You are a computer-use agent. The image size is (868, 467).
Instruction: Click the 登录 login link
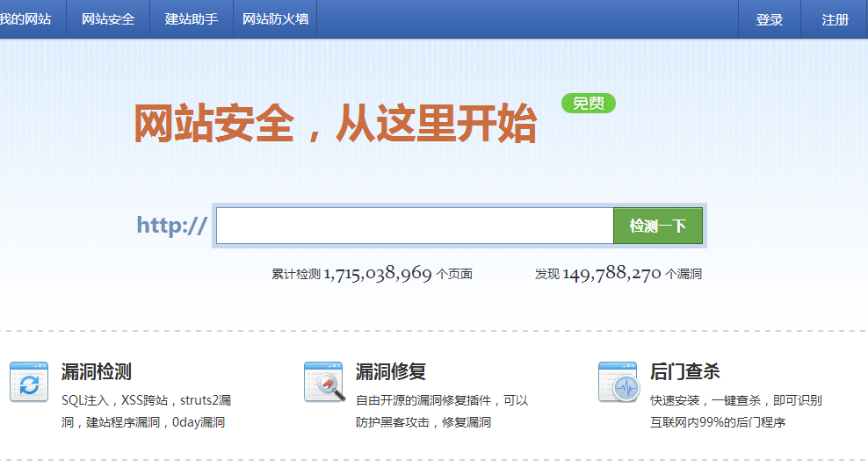tap(769, 19)
